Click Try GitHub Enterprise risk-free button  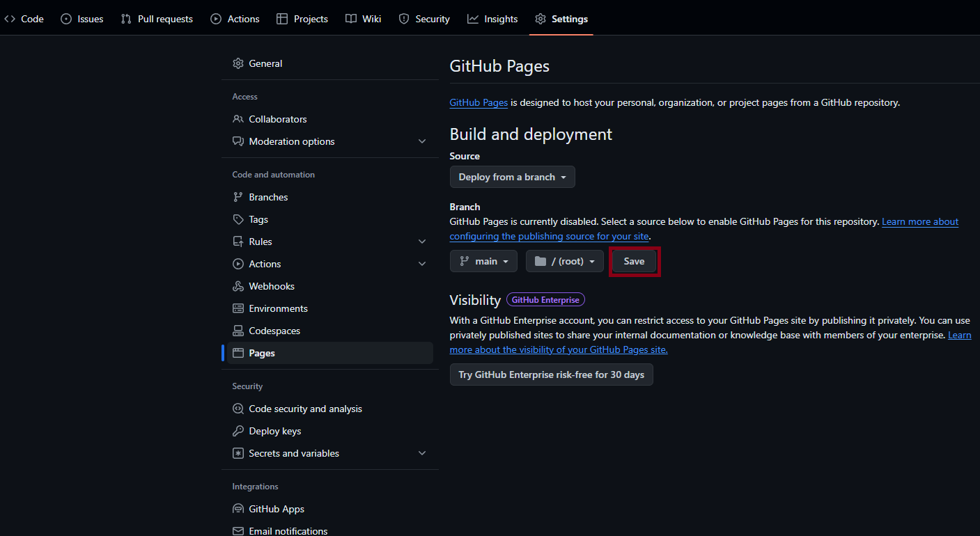coord(552,375)
